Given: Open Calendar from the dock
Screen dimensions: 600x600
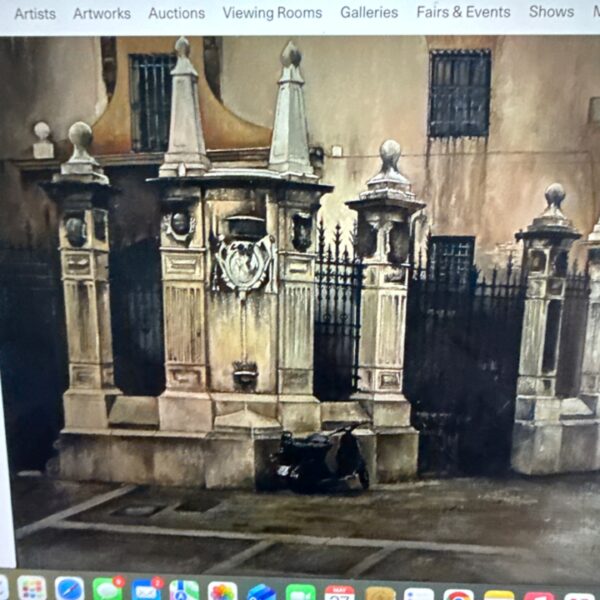Looking at the screenshot, I should (340, 593).
